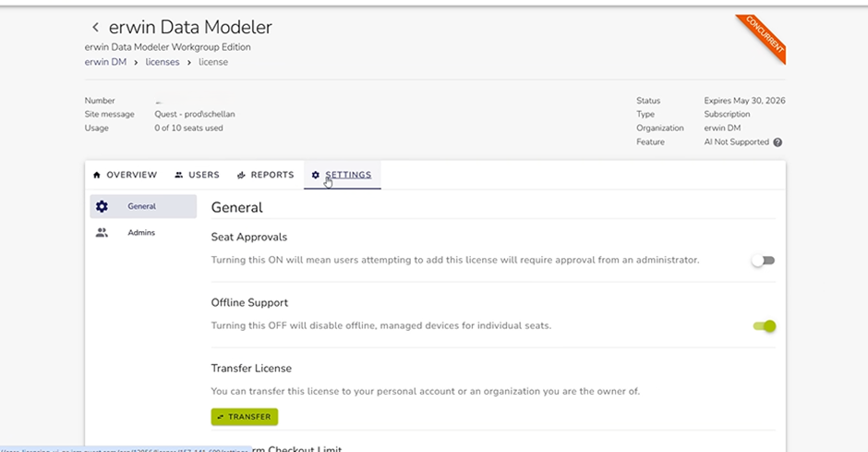Click the Admins people icon in sidebar
The image size is (868, 452).
102,233
